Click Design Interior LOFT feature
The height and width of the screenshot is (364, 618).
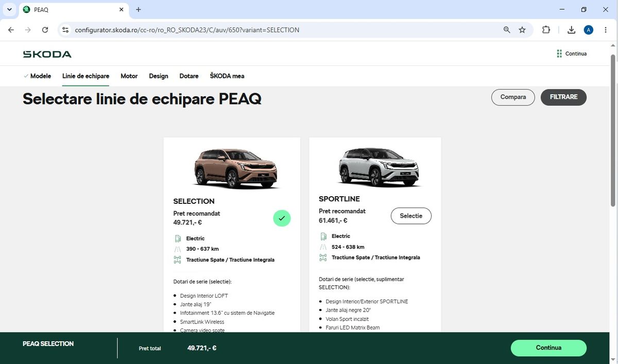coord(204,296)
